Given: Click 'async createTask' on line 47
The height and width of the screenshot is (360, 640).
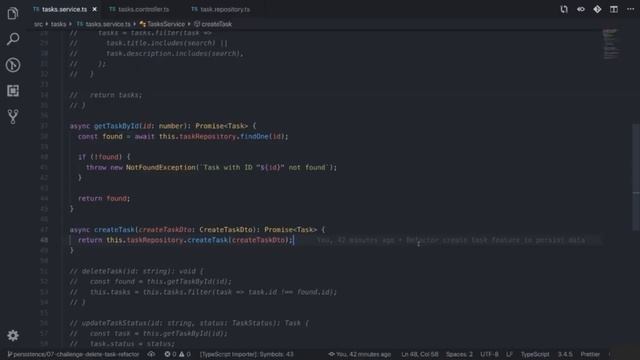Looking at the screenshot, I should [102, 230].
